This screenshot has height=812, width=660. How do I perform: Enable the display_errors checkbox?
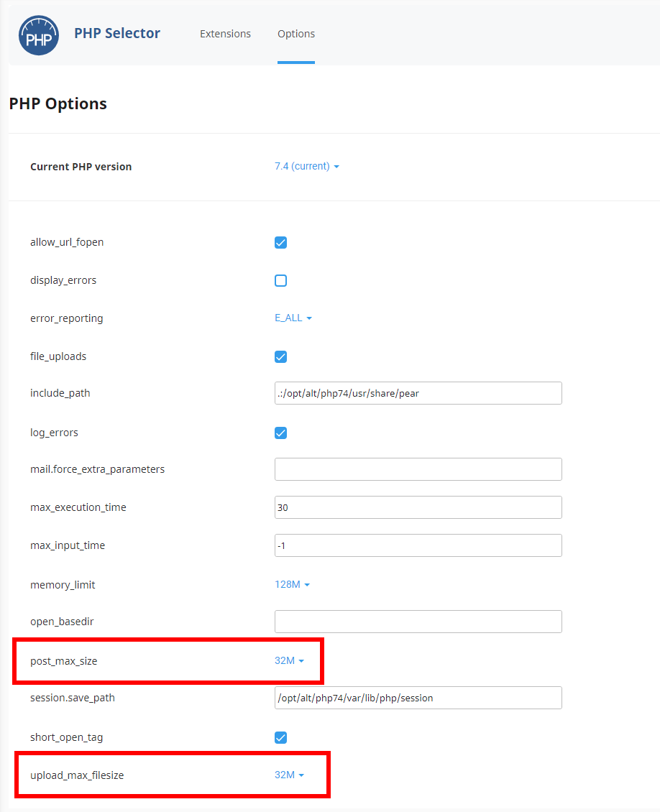[x=280, y=280]
